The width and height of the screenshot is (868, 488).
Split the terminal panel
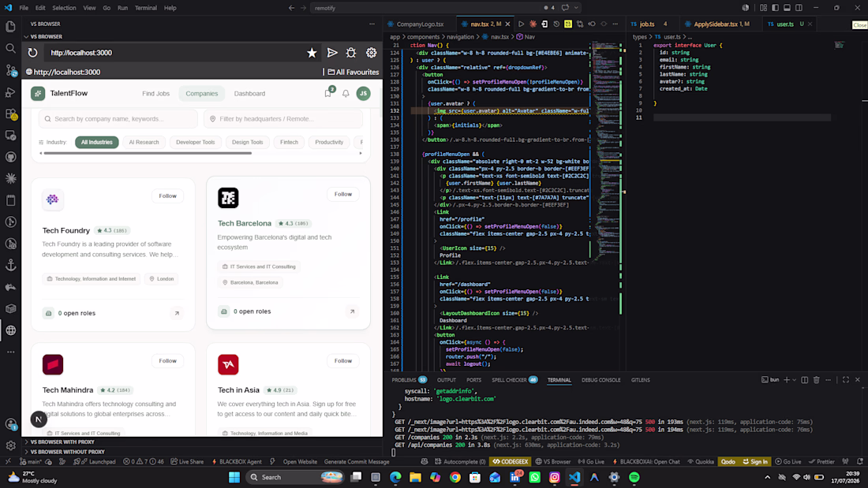804,380
